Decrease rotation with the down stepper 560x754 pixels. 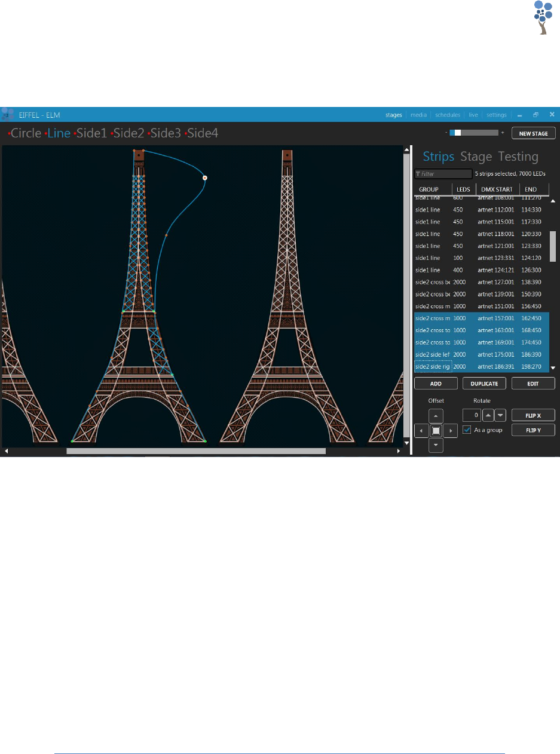(x=501, y=415)
